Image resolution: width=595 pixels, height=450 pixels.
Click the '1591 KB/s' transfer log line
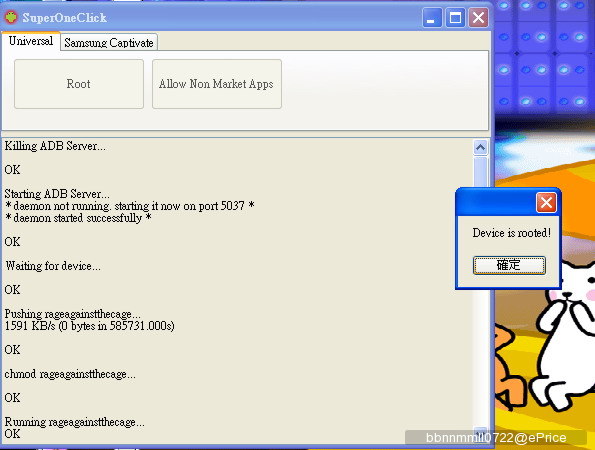(90, 326)
